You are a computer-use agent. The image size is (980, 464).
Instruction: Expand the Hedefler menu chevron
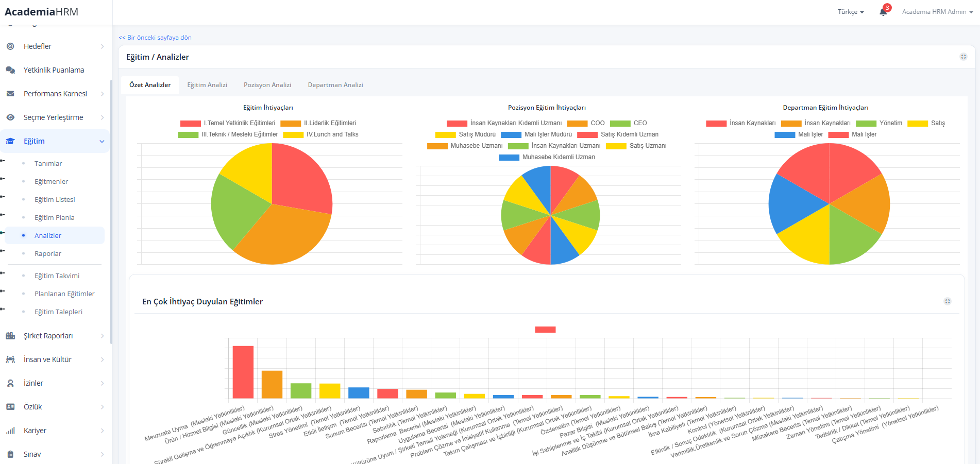[102, 46]
